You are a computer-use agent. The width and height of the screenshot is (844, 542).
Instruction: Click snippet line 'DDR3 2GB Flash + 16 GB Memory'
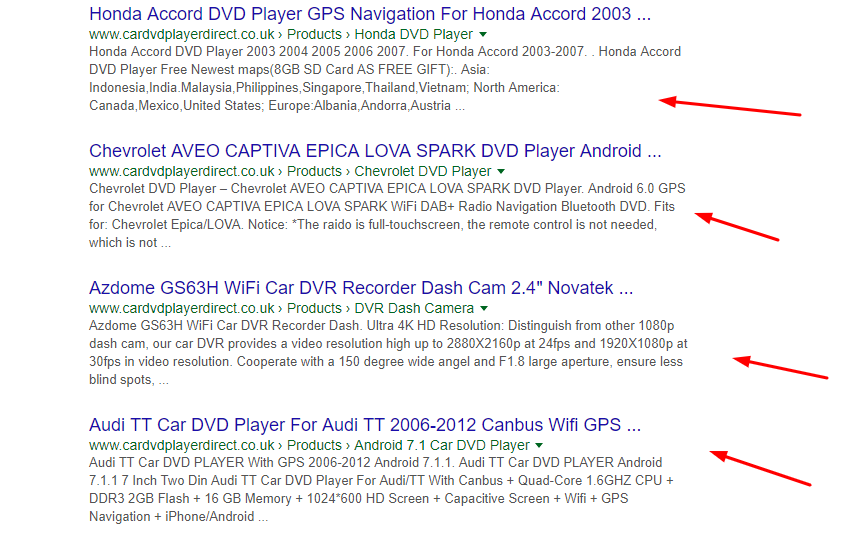pos(358,498)
